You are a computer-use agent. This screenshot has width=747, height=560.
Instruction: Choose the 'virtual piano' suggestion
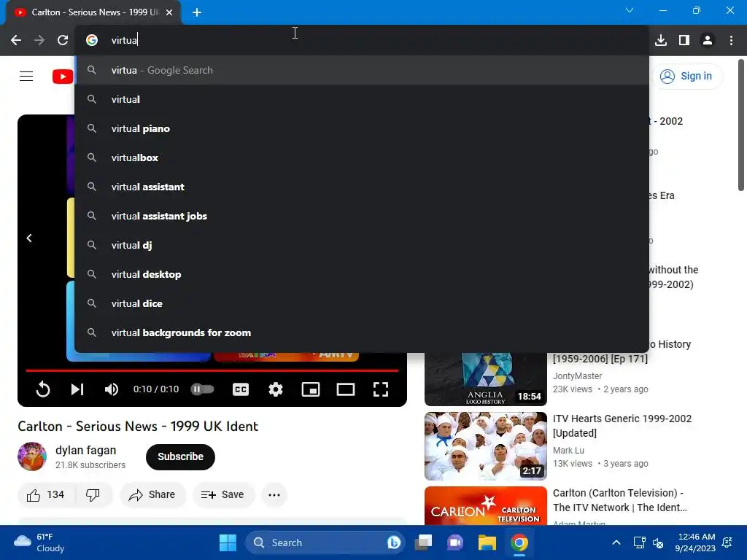click(362, 128)
